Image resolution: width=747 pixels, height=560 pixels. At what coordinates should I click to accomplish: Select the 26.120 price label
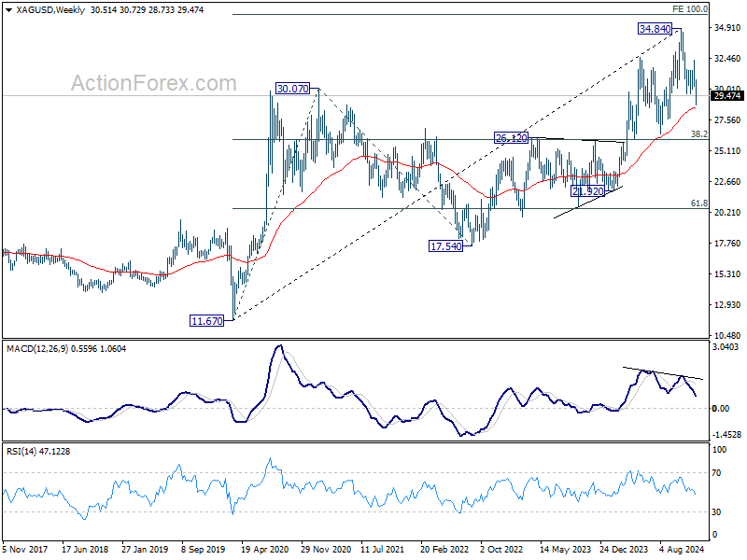coord(511,138)
